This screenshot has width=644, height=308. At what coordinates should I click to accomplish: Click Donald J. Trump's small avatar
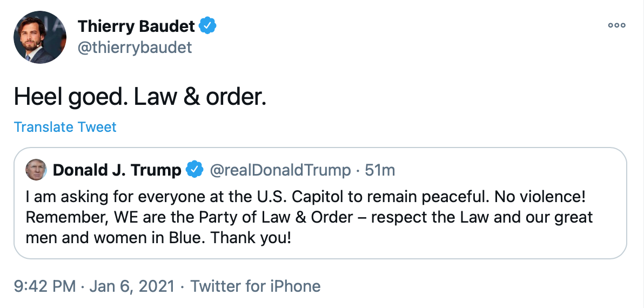coord(36,170)
